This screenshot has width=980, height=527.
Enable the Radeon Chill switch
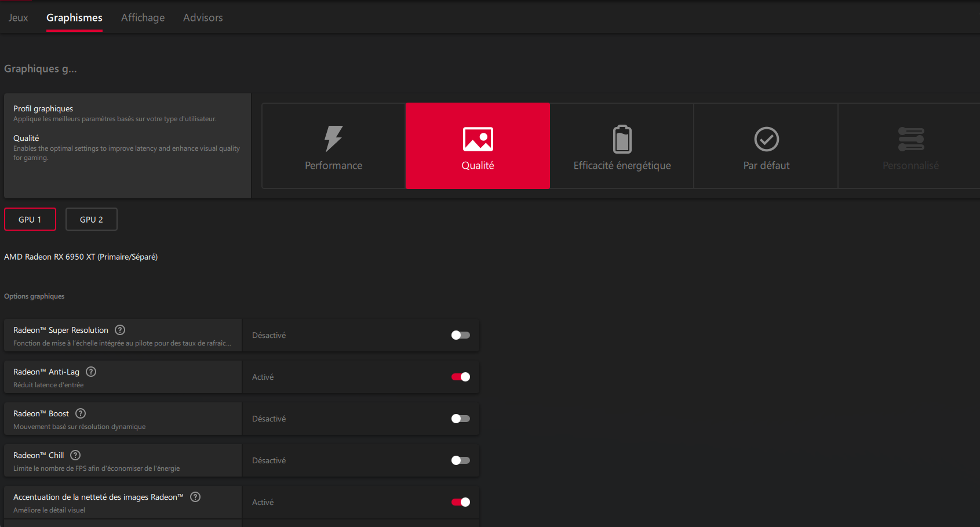pyautogui.click(x=461, y=460)
